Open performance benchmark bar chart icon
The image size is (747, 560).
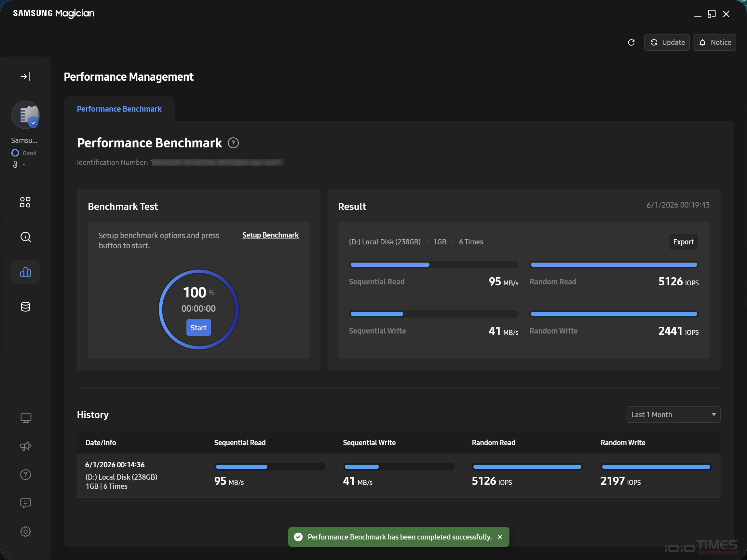coord(26,272)
